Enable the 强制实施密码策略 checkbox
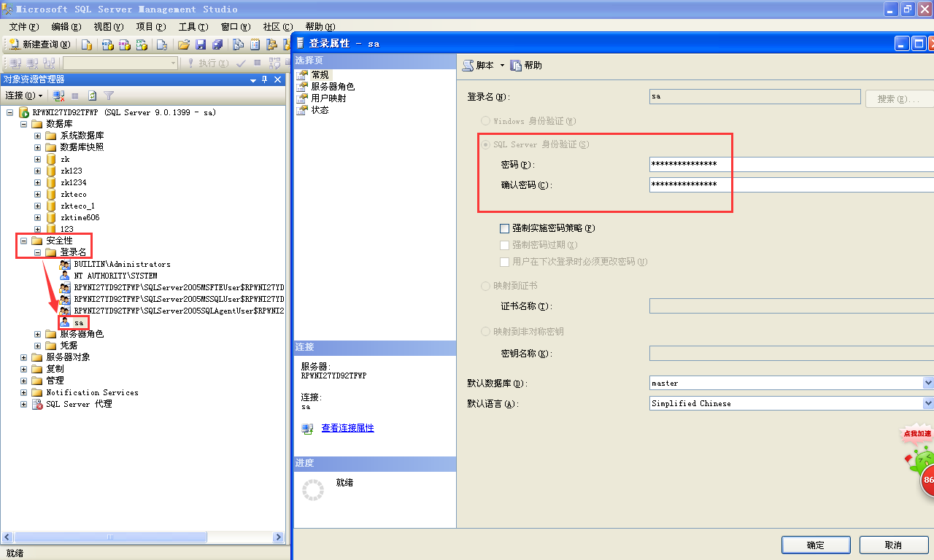The width and height of the screenshot is (934, 560). click(504, 228)
